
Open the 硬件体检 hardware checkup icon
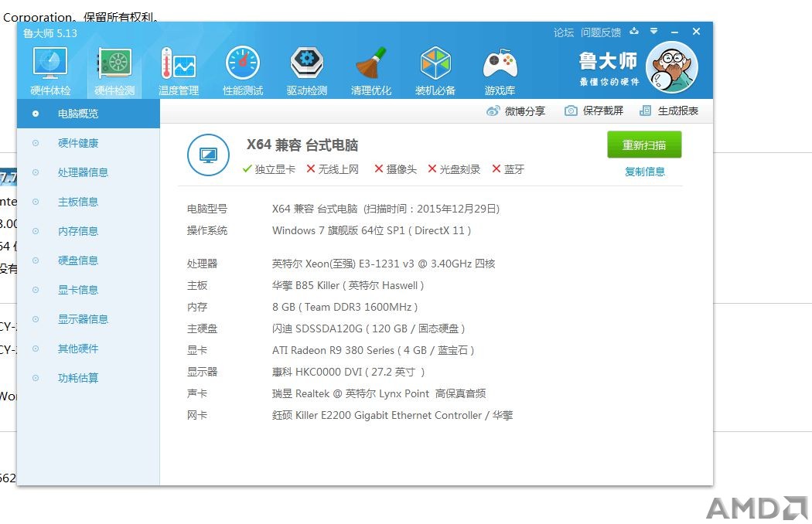50,70
